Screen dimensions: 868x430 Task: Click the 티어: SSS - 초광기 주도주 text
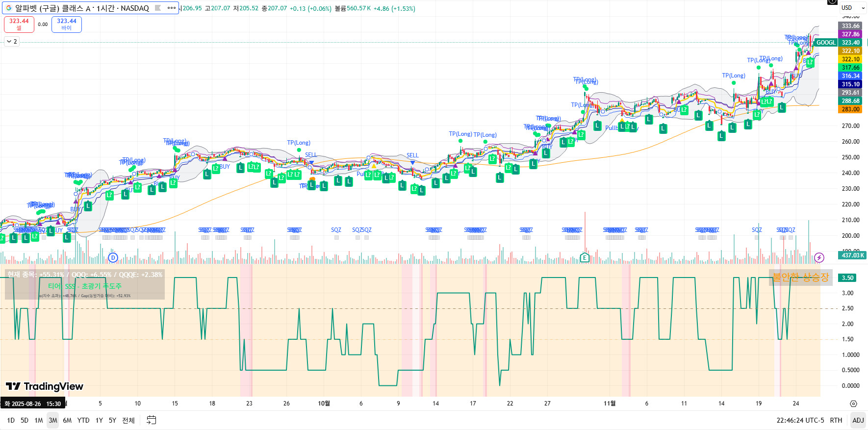point(85,286)
